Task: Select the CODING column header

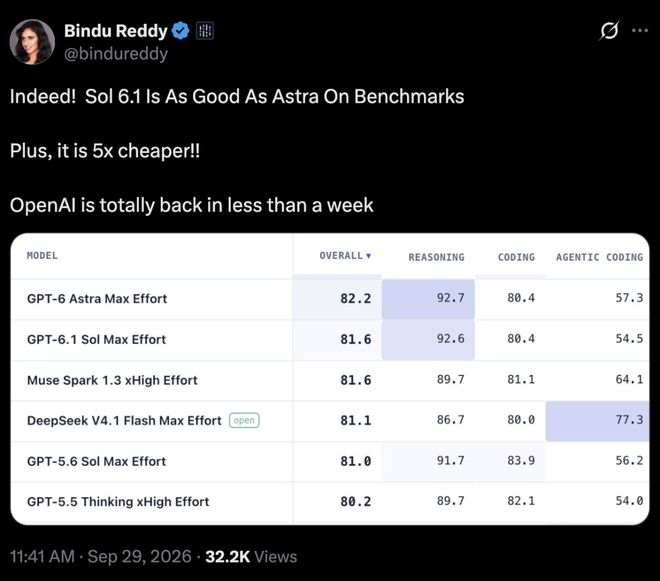Action: (x=516, y=257)
